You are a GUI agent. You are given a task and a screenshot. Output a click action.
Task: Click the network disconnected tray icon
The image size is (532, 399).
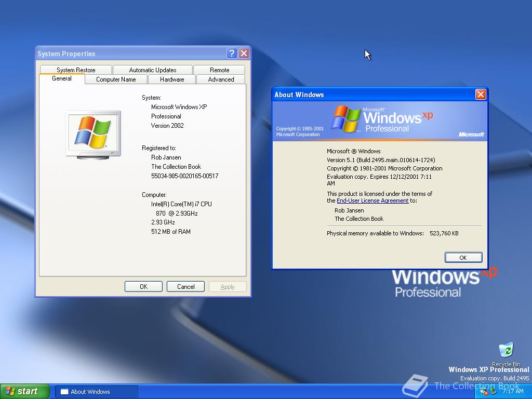tap(484, 392)
